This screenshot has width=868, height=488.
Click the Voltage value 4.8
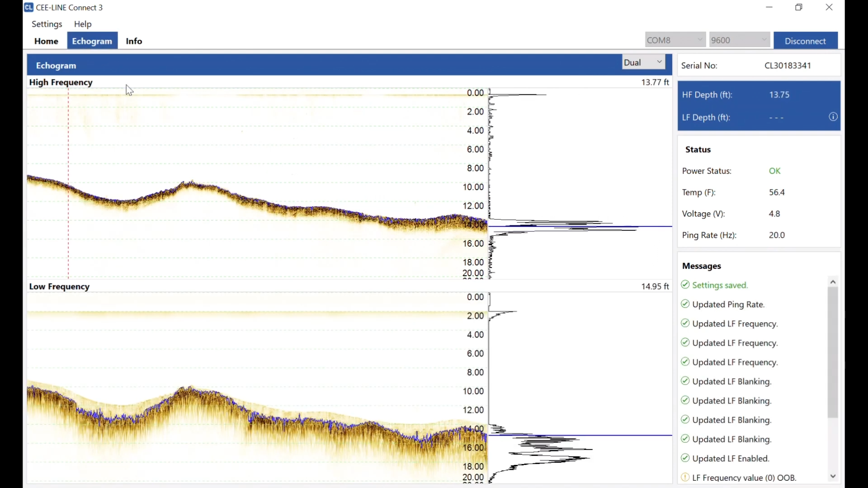[x=775, y=214]
